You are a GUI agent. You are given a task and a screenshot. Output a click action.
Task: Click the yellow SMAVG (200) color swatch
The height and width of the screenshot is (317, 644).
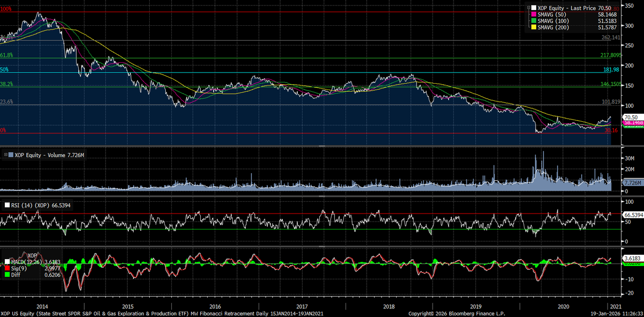click(x=533, y=27)
